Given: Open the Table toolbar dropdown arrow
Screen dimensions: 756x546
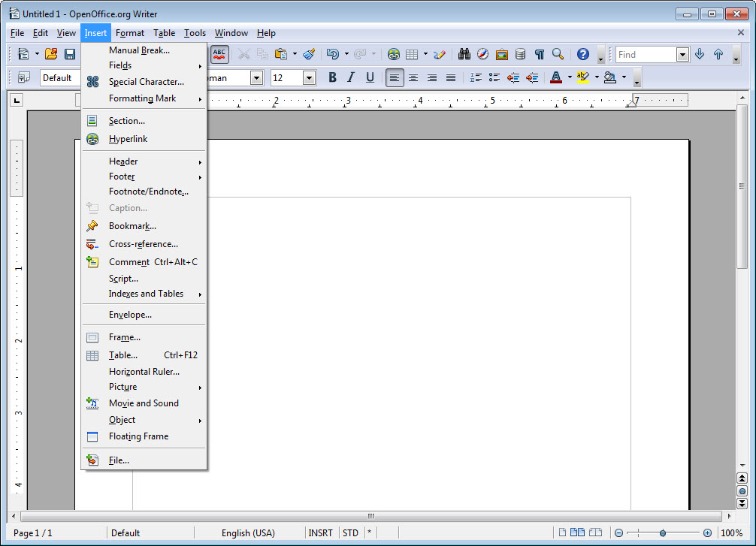Looking at the screenshot, I should pos(425,54).
